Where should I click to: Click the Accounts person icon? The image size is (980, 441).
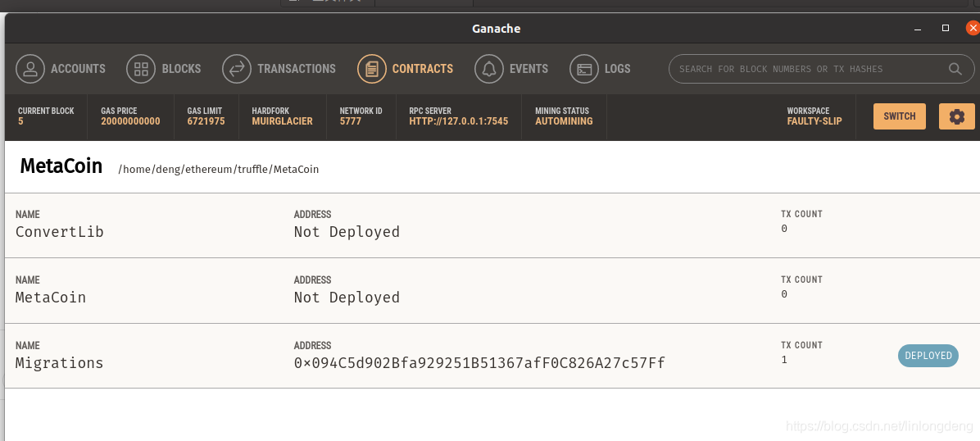click(x=30, y=69)
